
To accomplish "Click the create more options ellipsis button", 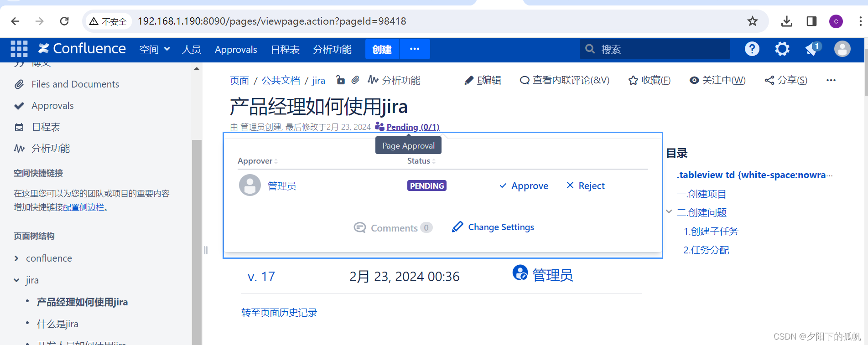I will [415, 49].
